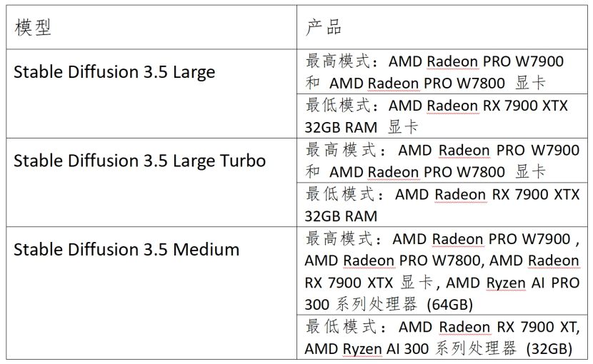Select the Stable Diffusion 3.5 Large Turbo cell
The image size is (593, 364).
click(151, 183)
